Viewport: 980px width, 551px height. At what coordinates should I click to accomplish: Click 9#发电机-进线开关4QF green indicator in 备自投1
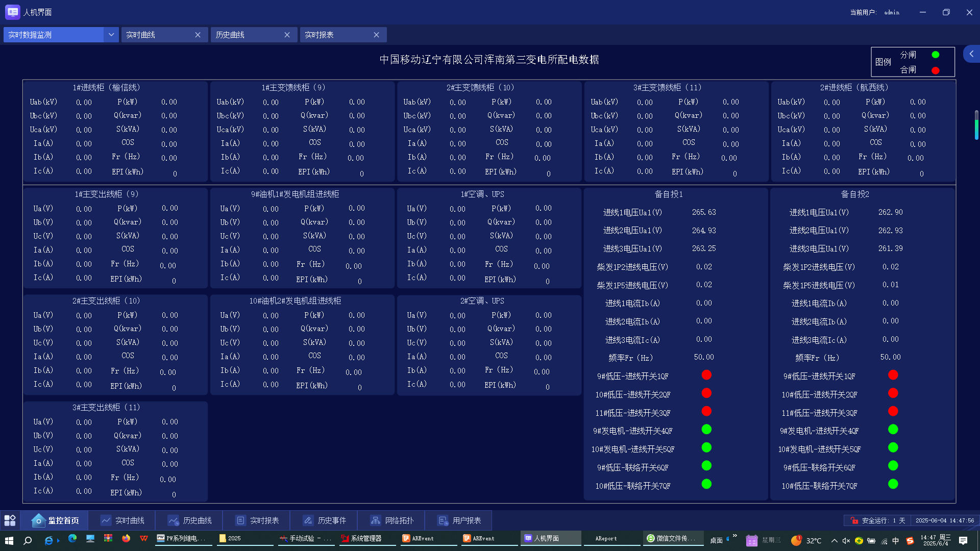click(x=706, y=430)
